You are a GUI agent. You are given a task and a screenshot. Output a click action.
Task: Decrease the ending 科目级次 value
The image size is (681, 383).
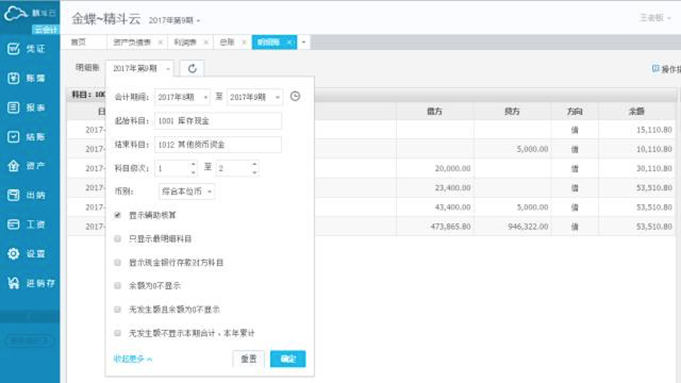255,172
